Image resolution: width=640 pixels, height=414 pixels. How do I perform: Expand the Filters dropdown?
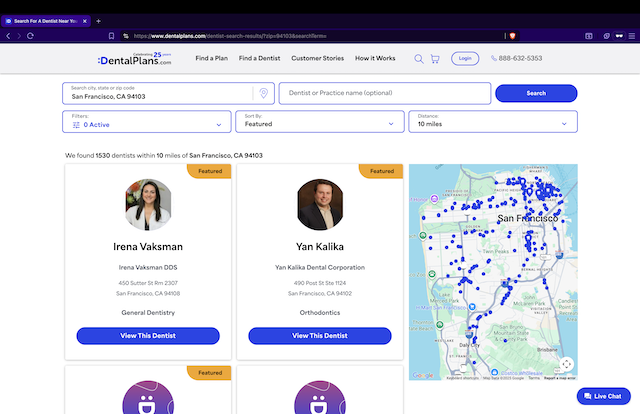[x=149, y=121]
